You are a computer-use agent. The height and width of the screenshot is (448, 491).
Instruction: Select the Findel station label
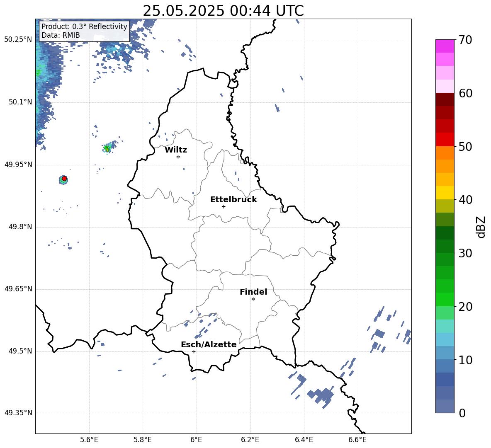[x=253, y=292]
